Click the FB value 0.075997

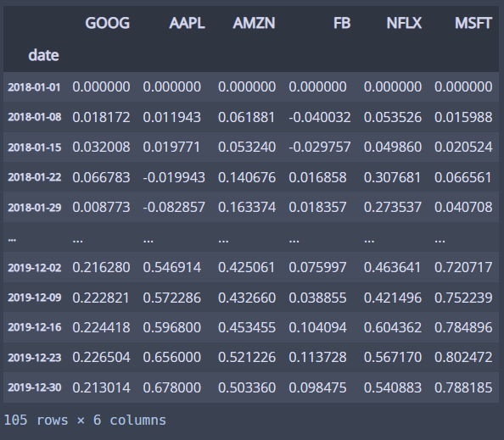(x=317, y=268)
